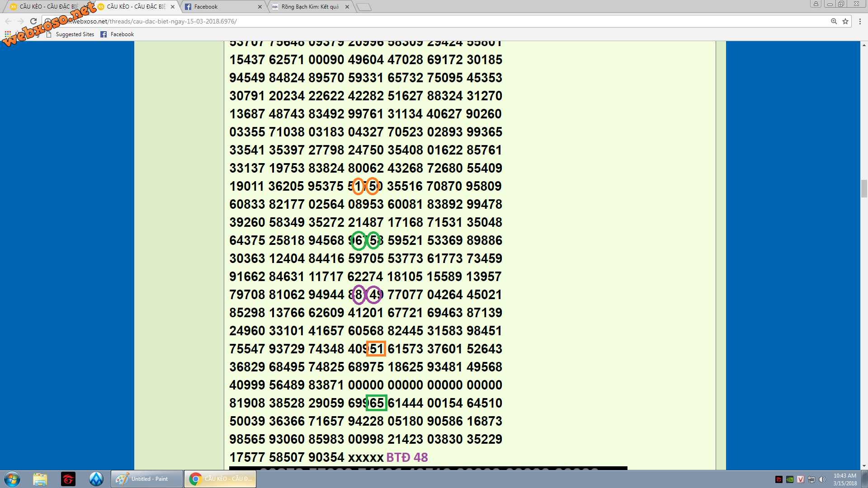Click number 64375 in the list
Screen dimensions: 868x488
pos(247,240)
